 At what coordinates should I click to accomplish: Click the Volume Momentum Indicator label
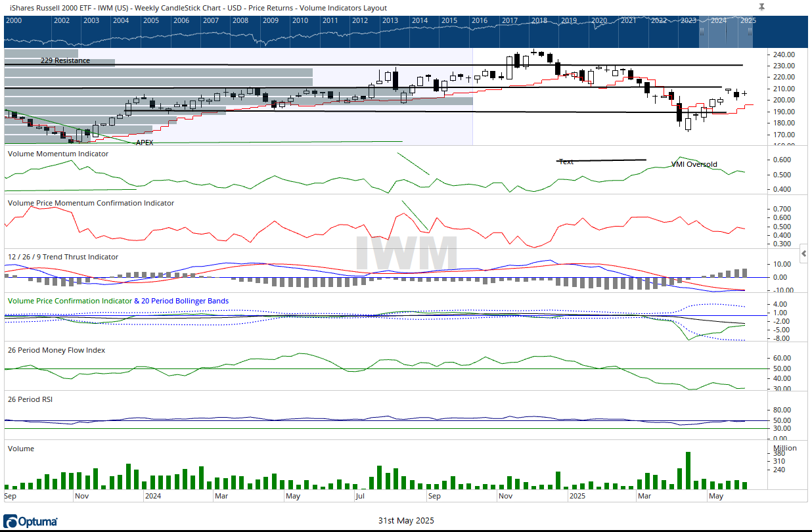(x=58, y=154)
